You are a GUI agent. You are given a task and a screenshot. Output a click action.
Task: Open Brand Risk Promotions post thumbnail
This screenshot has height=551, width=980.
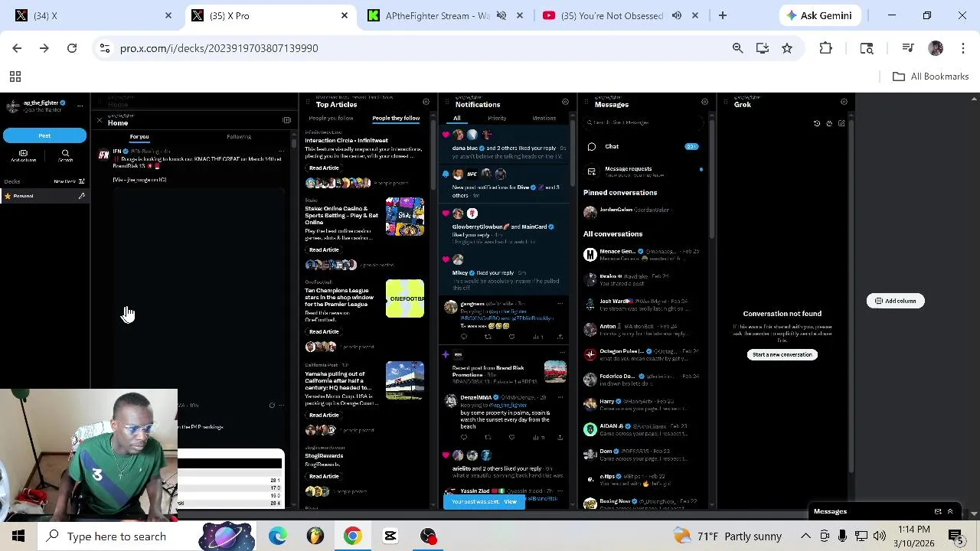pyautogui.click(x=555, y=371)
